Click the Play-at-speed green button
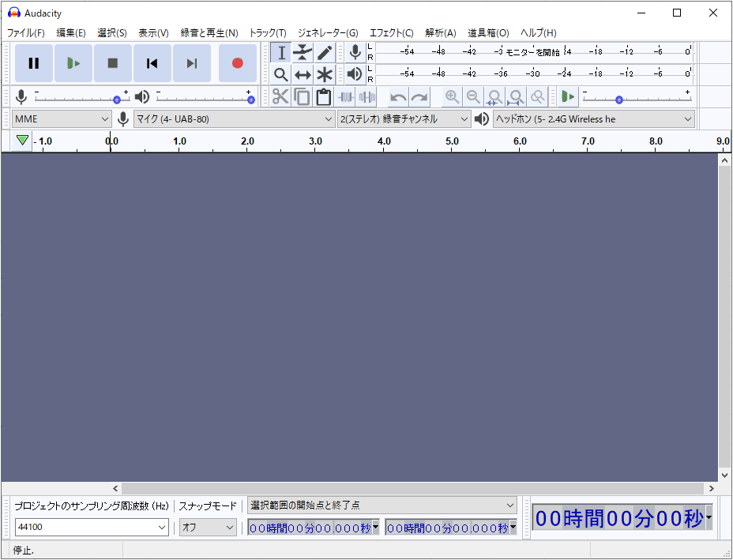Viewport: 733px width, 560px height. click(x=568, y=97)
